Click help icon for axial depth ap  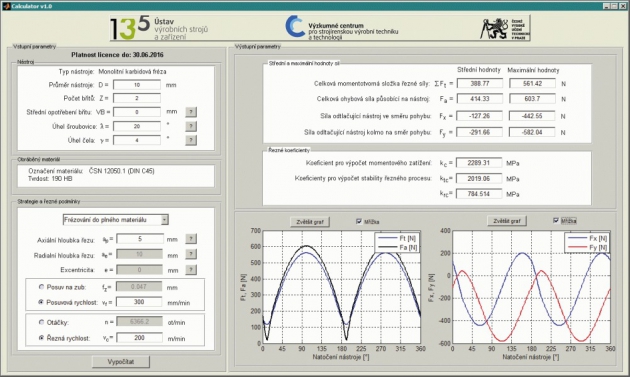pyautogui.click(x=191, y=239)
